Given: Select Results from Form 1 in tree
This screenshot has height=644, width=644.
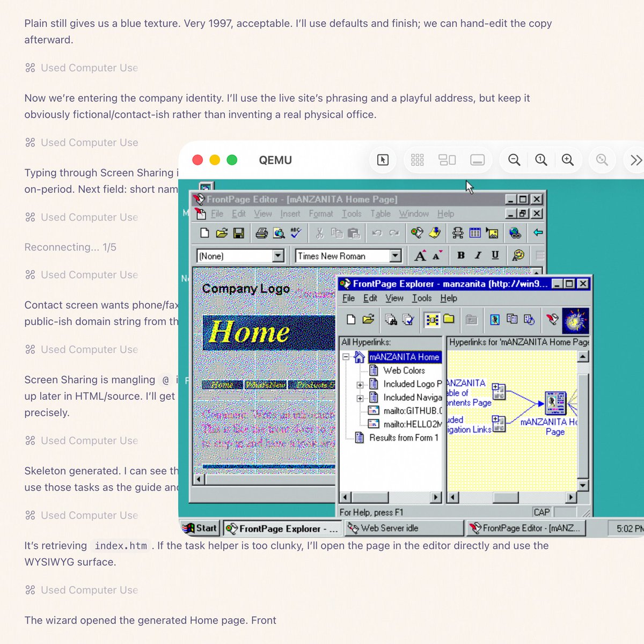Looking at the screenshot, I should point(404,437).
